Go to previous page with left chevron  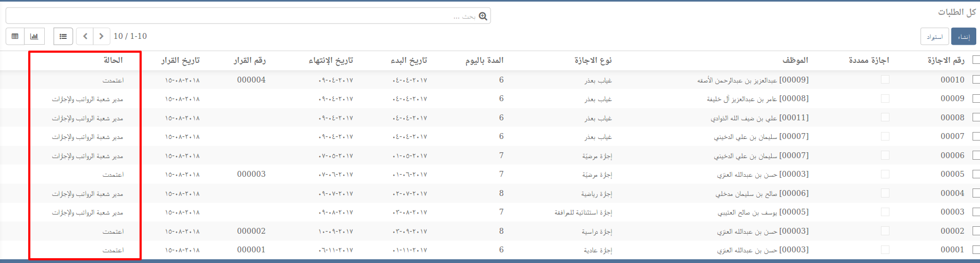tap(85, 36)
